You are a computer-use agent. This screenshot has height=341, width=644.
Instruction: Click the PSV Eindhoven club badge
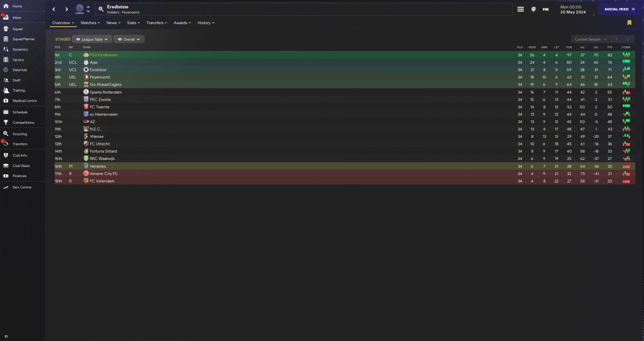[x=86, y=55]
